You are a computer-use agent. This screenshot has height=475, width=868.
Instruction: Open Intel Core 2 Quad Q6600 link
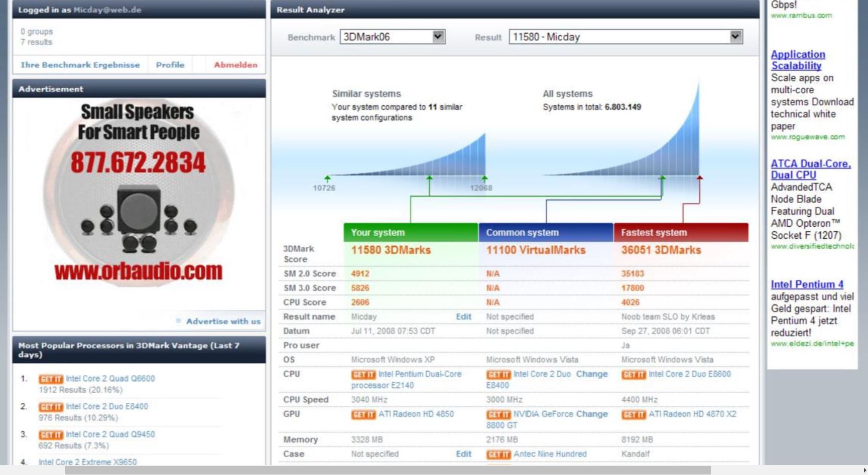(x=110, y=379)
